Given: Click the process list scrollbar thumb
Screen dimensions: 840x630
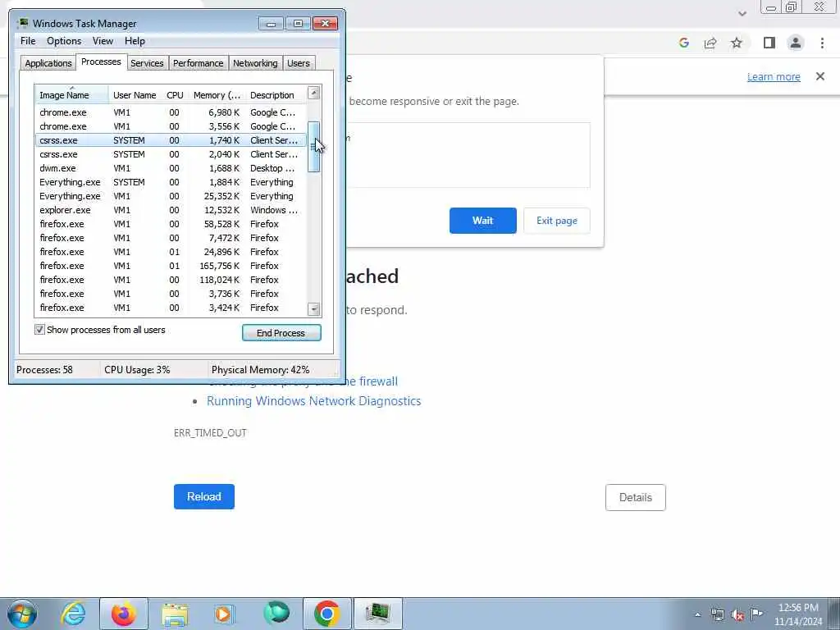Looking at the screenshot, I should (x=314, y=147).
